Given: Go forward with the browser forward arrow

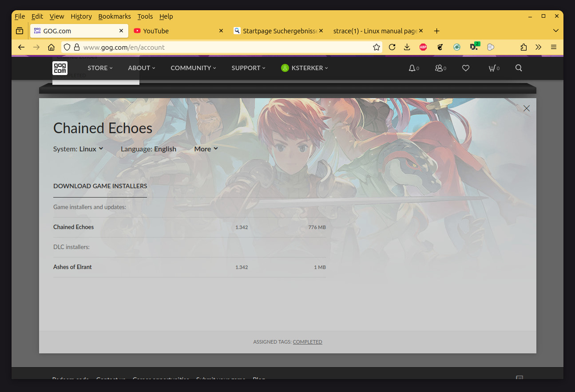Looking at the screenshot, I should [x=36, y=47].
